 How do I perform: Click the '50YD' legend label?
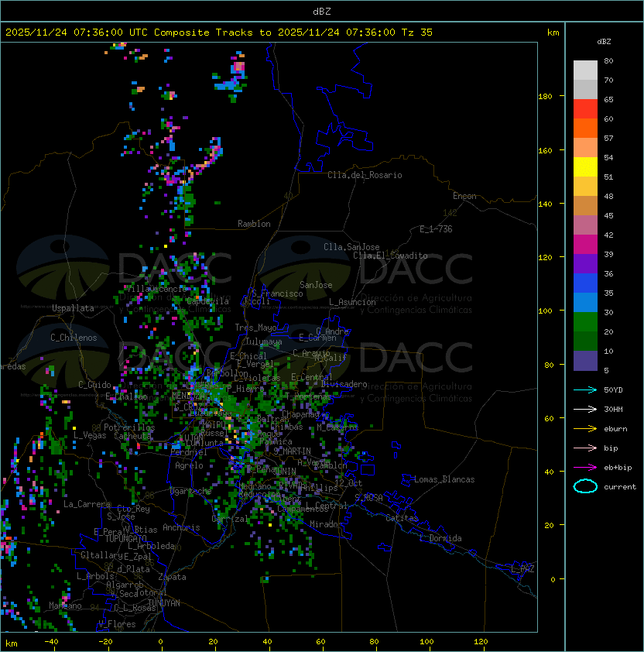point(613,389)
